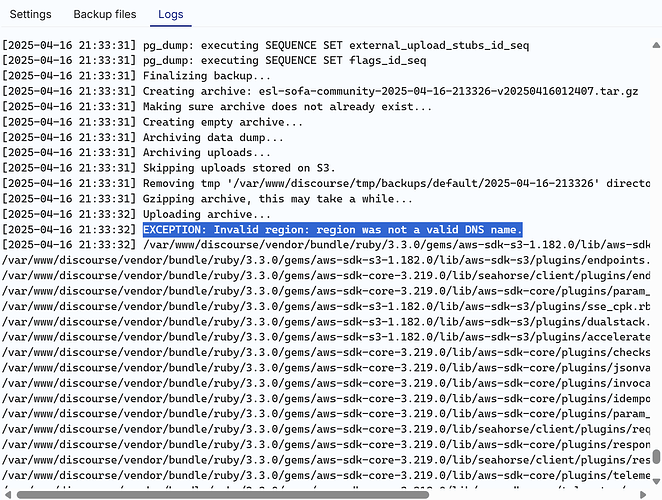Switch to the Backup files tab
The image size is (662, 500).
[105, 14]
